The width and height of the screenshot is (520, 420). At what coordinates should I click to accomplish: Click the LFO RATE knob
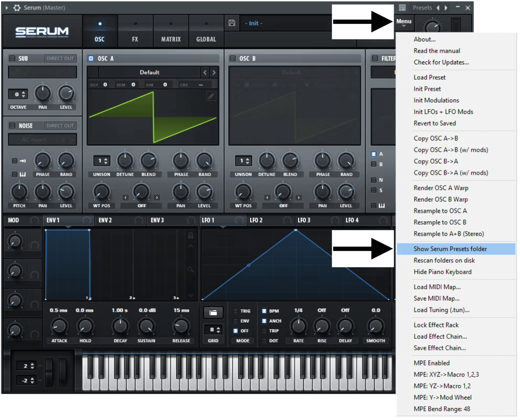point(298,326)
